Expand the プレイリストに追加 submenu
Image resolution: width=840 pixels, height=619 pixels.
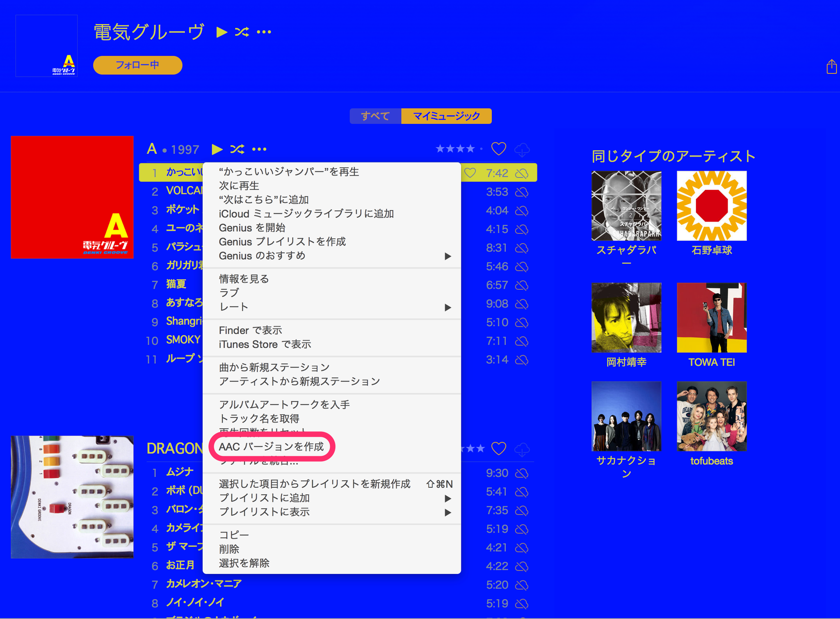(332, 498)
